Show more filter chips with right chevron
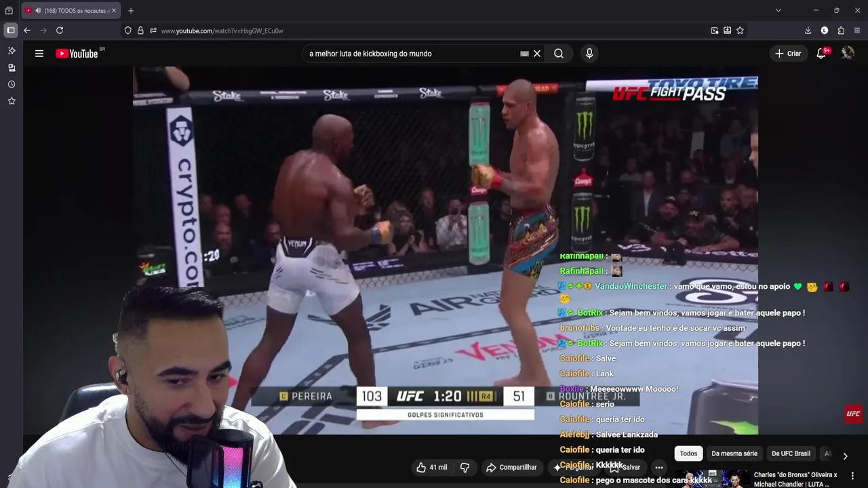Screen dimensions: 868x488 click(x=845, y=456)
